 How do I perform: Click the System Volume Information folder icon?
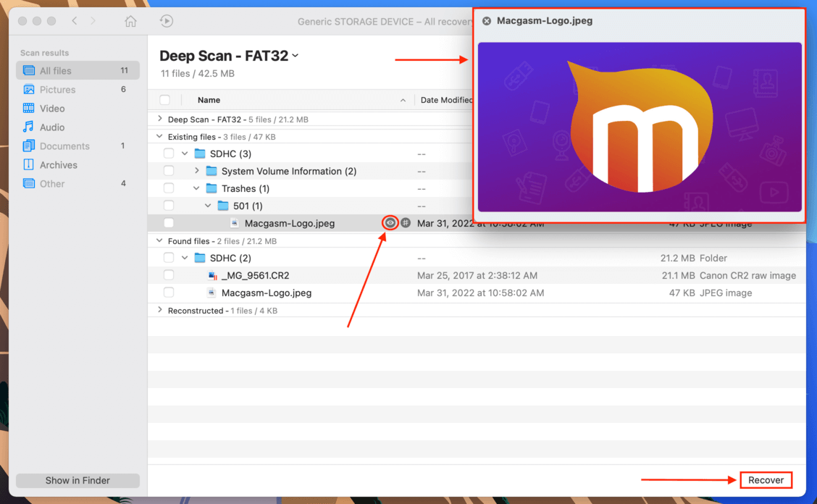(211, 171)
